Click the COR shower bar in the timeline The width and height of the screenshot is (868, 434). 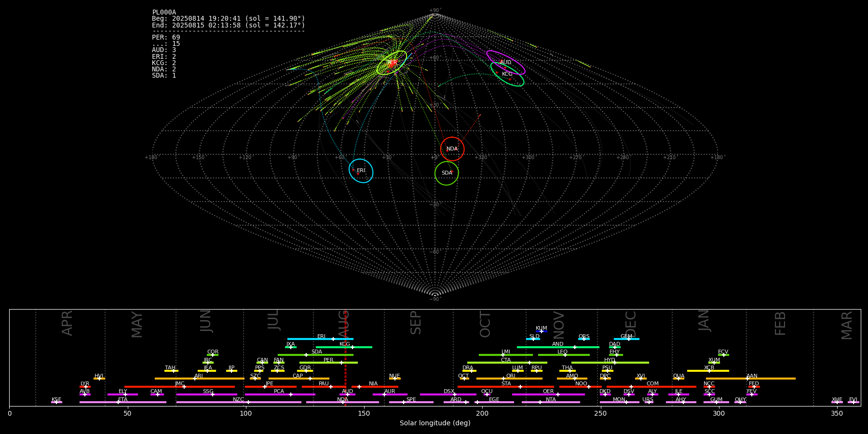tap(213, 355)
